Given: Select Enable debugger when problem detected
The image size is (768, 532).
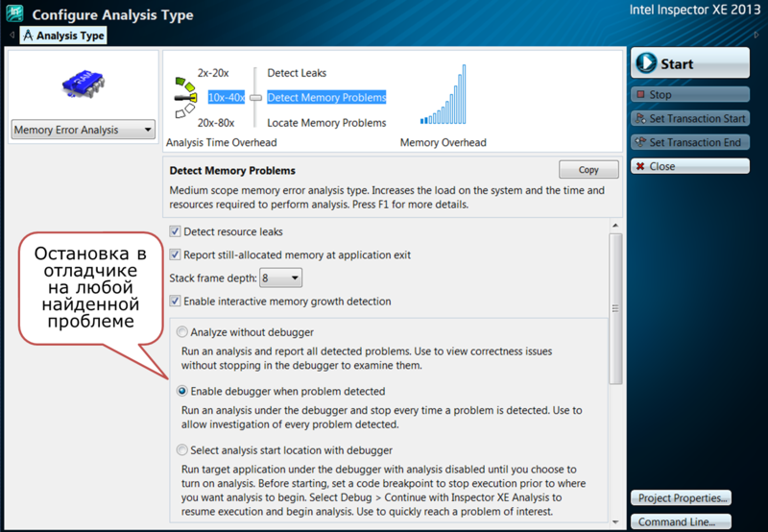Looking at the screenshot, I should click(x=182, y=391).
